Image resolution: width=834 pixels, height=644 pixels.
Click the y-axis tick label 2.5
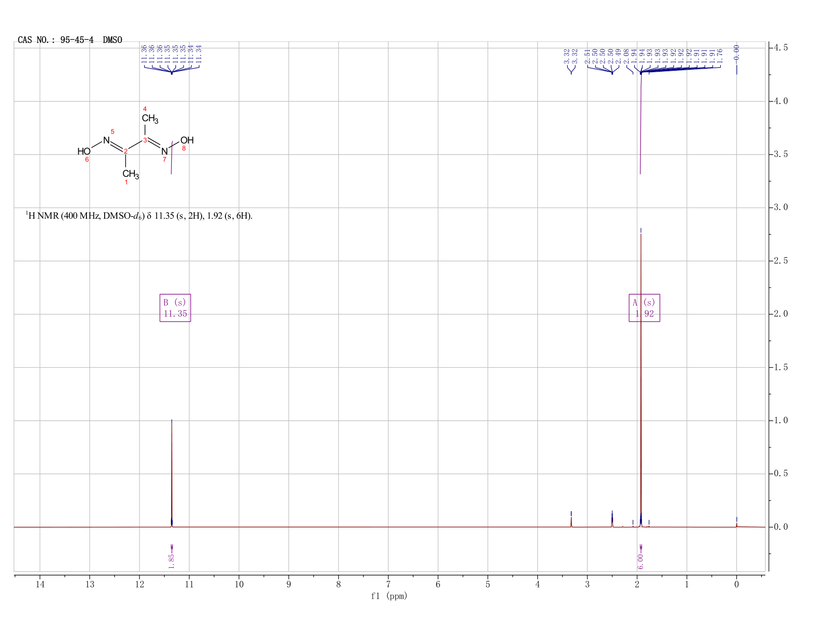point(780,261)
